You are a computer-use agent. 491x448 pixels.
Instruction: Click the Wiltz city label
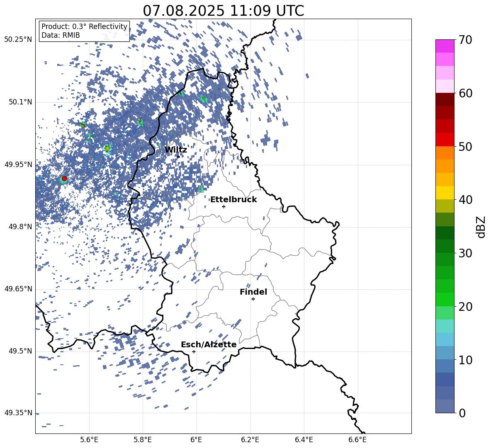click(x=176, y=150)
